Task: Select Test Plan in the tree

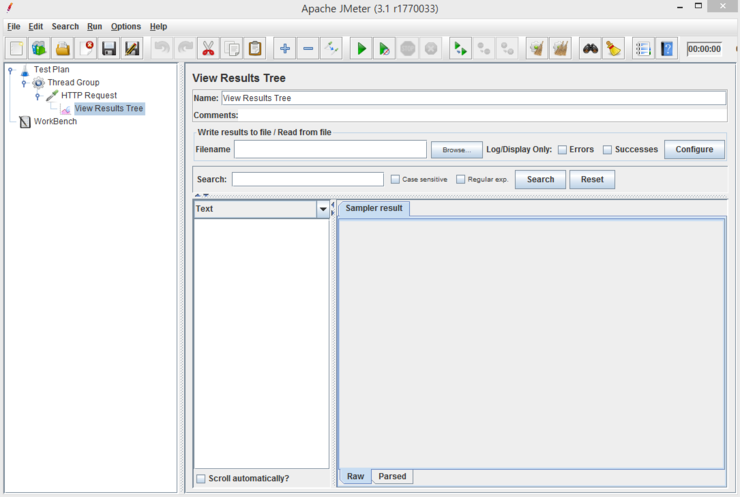Action: (x=51, y=69)
